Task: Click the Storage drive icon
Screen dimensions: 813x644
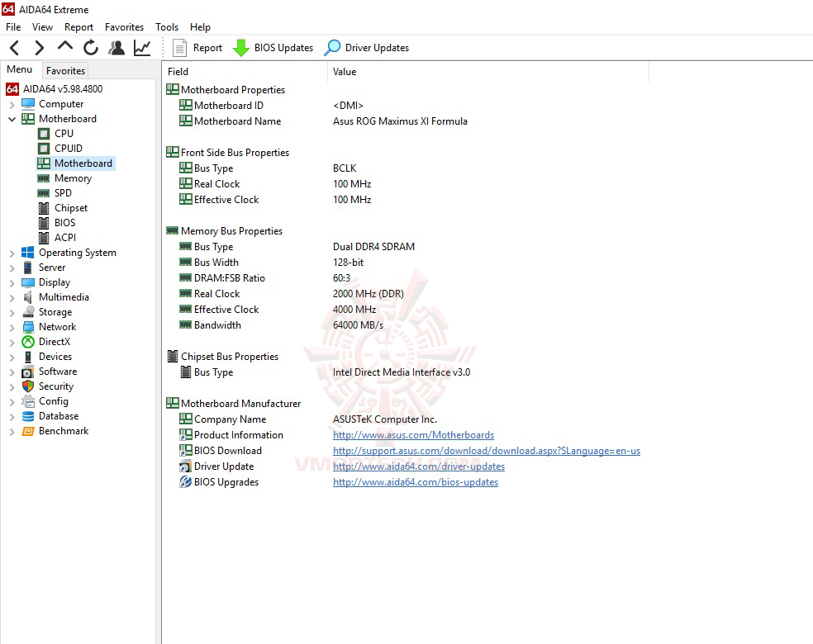Action: 29,312
